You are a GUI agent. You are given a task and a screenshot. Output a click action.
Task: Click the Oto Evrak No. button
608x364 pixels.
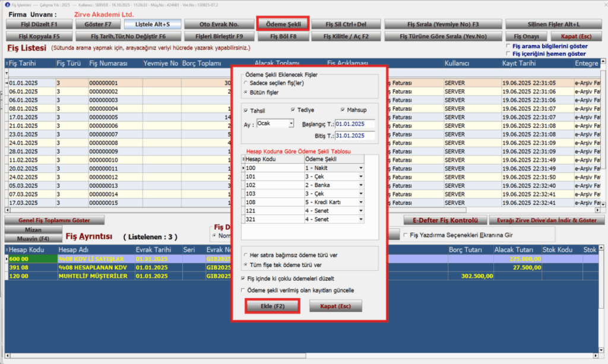coord(219,24)
